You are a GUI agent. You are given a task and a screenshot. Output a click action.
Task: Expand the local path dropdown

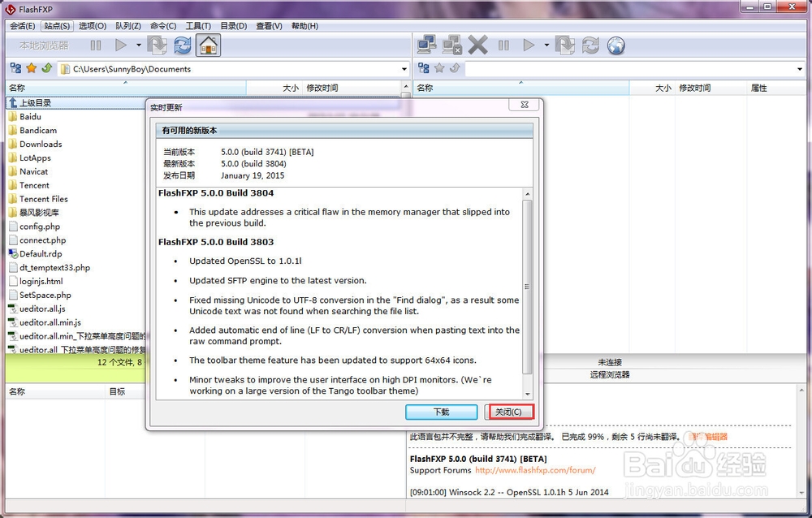(x=404, y=69)
